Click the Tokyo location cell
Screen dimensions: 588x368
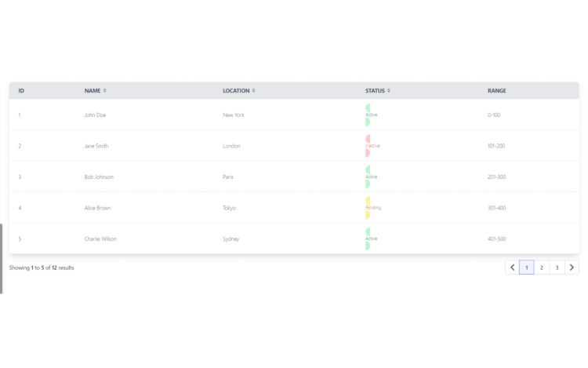[229, 208]
